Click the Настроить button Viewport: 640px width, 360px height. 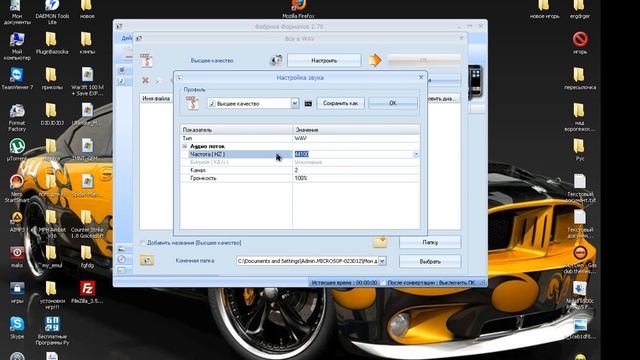coord(324,60)
